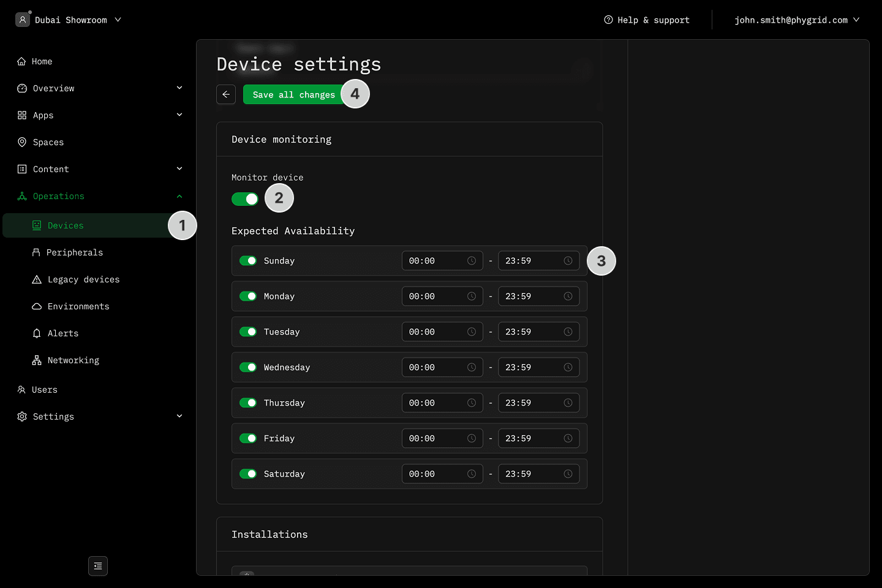This screenshot has width=882, height=588.
Task: Go to Legacy devices page
Action: coord(83,279)
